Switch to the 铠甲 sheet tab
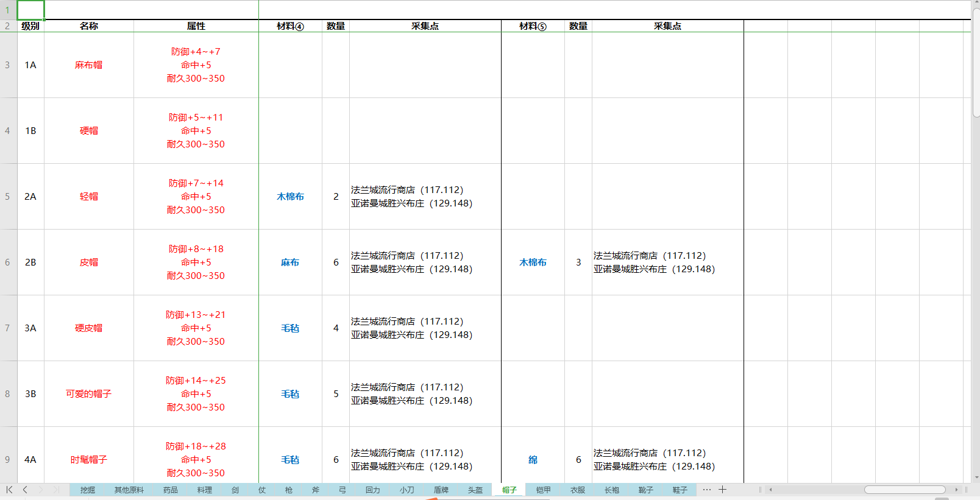 point(544,490)
